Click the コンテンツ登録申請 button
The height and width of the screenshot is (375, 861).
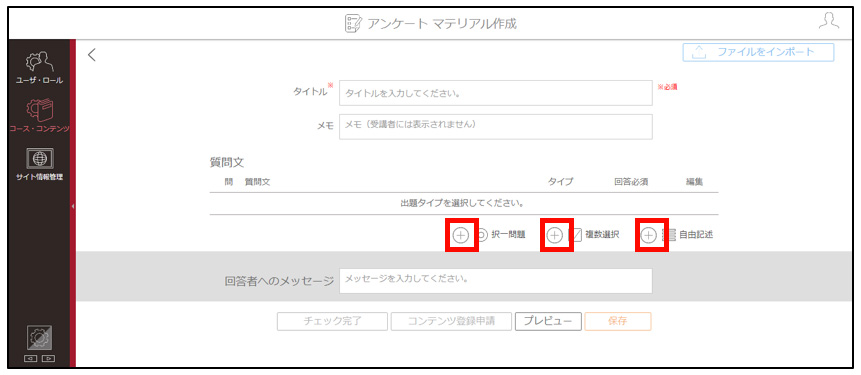451,321
